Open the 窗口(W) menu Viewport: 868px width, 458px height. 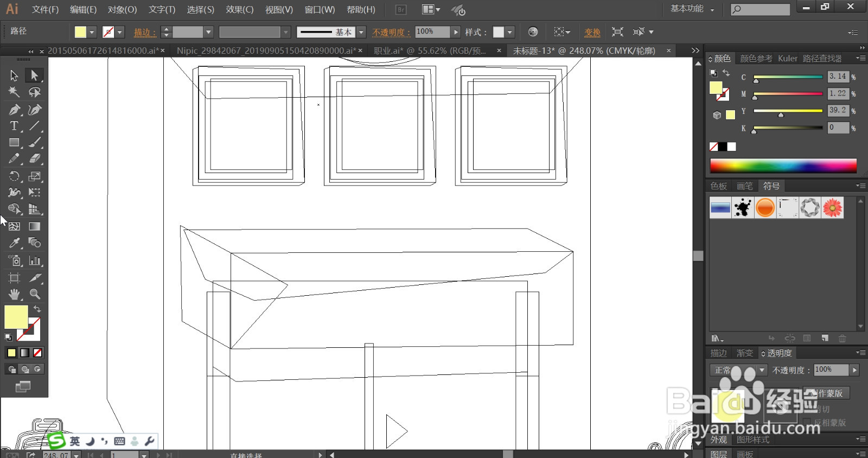(320, 9)
